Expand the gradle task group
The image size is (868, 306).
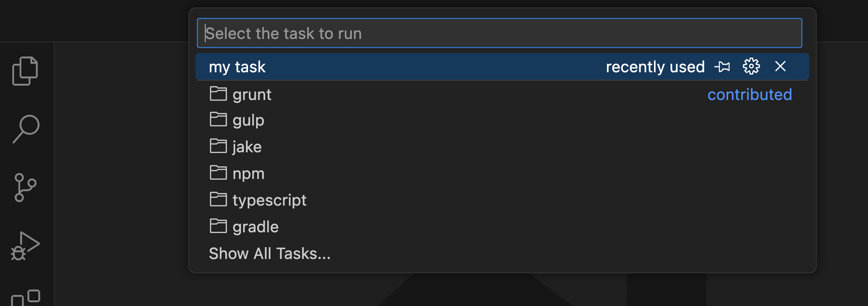coord(255,226)
